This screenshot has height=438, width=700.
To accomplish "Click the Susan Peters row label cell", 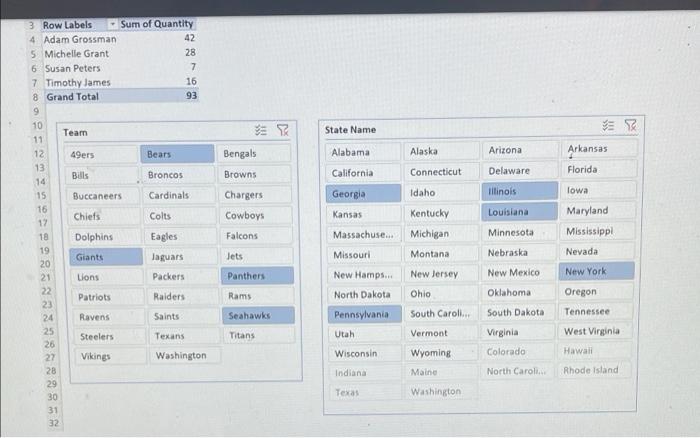I will [73, 68].
